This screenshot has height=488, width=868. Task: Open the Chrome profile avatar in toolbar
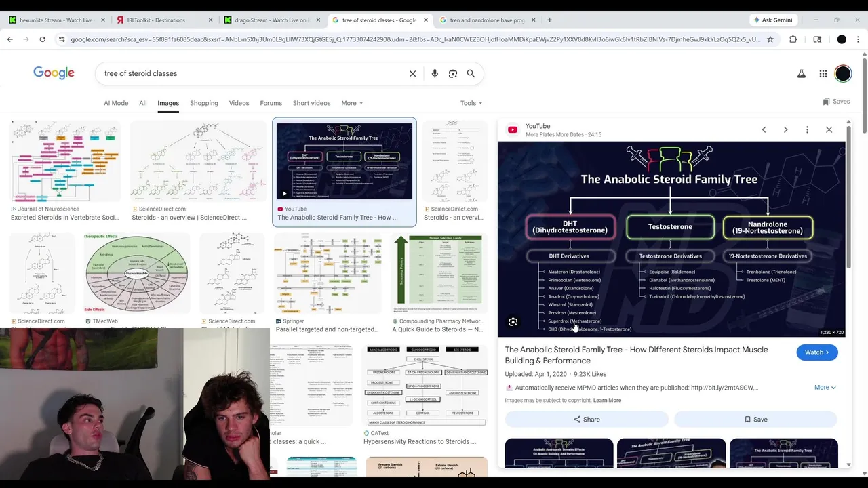(x=842, y=39)
